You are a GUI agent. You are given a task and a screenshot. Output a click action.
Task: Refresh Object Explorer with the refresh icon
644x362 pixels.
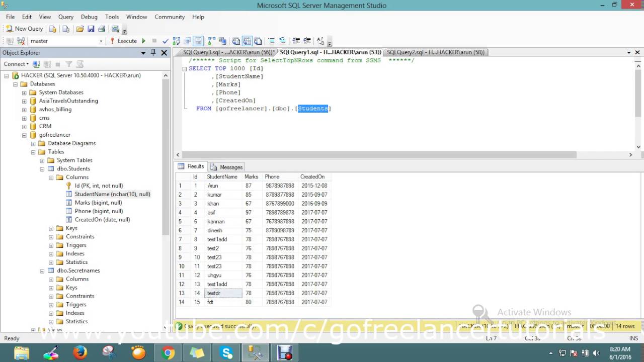(79, 64)
